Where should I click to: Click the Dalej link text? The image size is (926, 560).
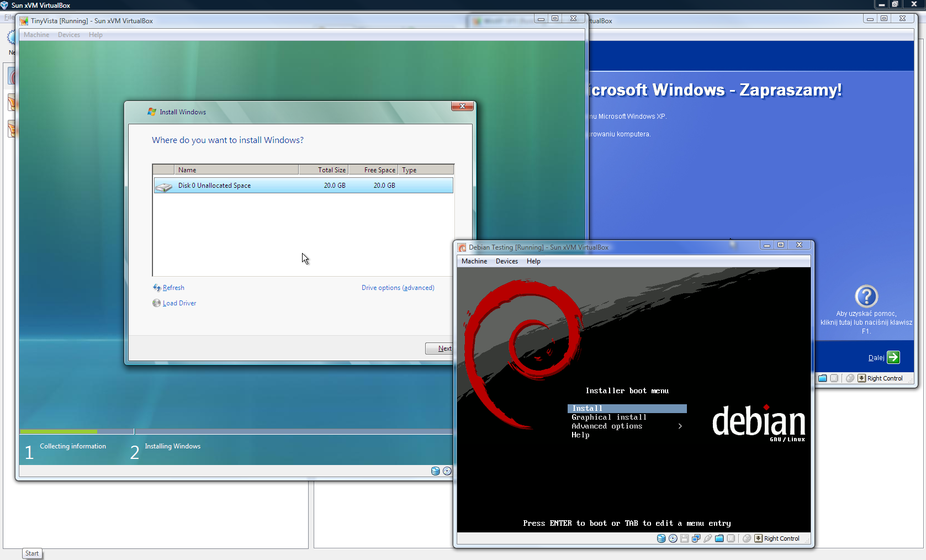(876, 358)
